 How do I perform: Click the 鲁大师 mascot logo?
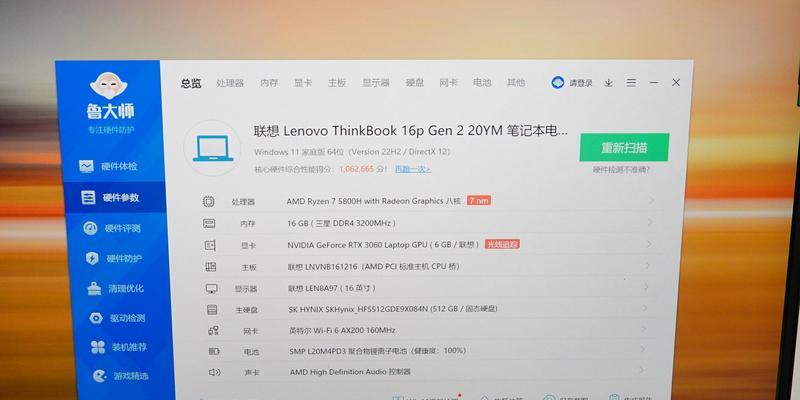[109, 86]
